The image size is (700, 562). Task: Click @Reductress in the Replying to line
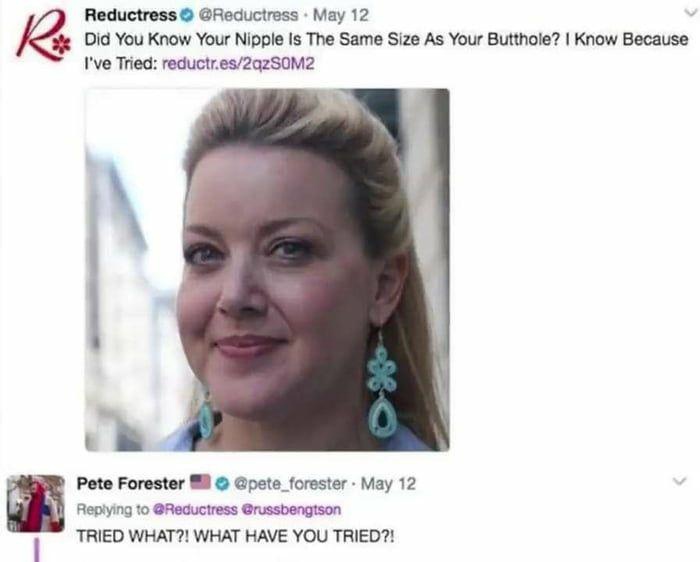[x=195, y=509]
